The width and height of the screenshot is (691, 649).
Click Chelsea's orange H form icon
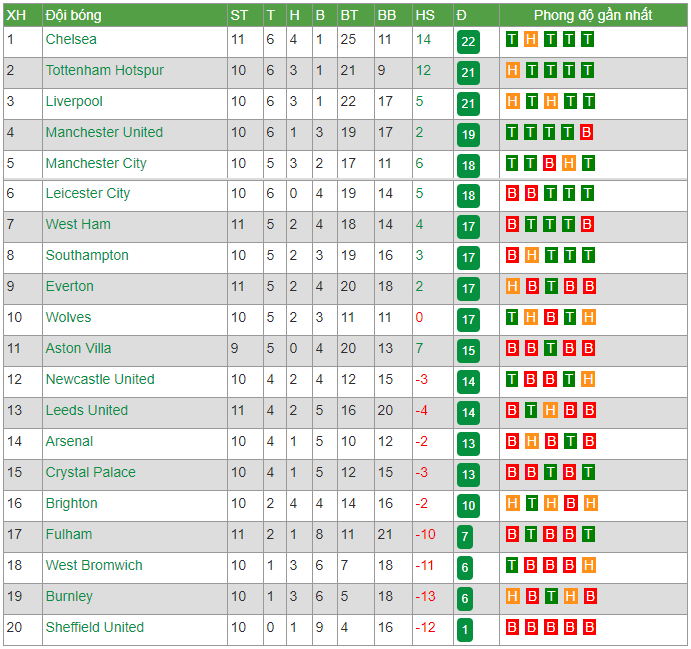531,39
